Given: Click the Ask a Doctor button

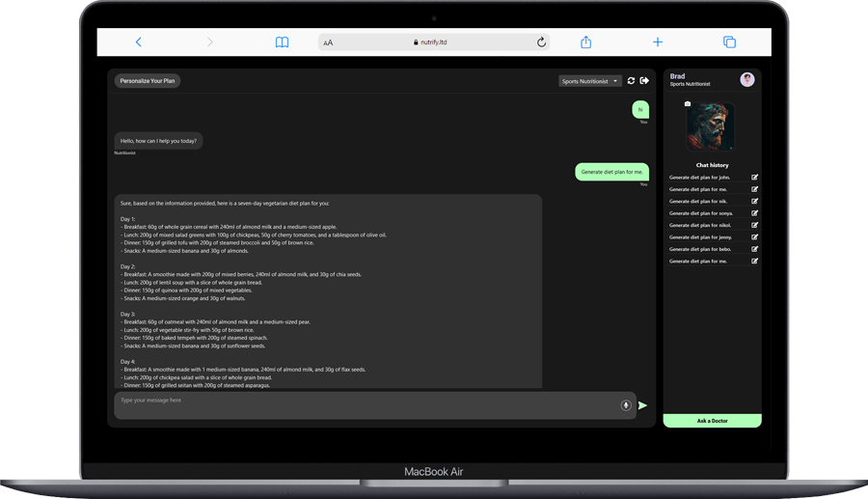Looking at the screenshot, I should (x=712, y=421).
